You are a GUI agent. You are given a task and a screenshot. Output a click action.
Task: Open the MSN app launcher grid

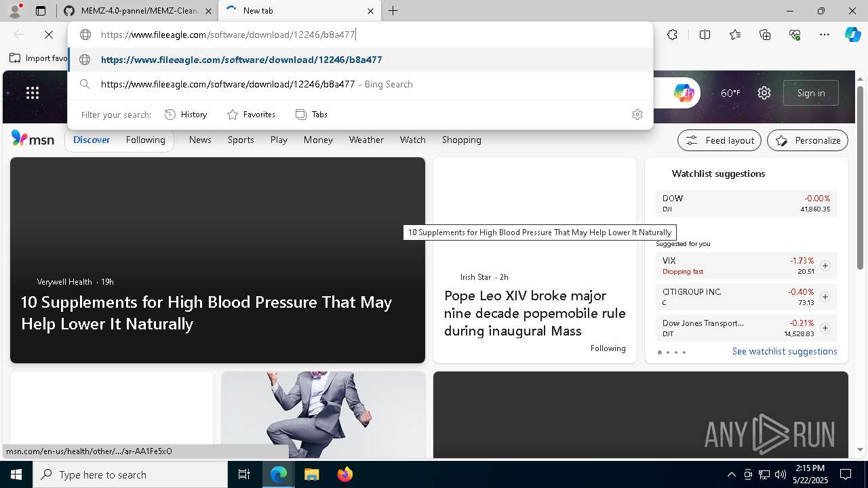pyautogui.click(x=33, y=93)
